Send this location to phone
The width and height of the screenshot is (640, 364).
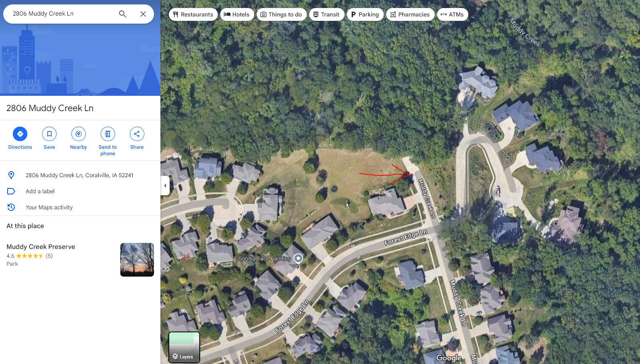coord(107,141)
